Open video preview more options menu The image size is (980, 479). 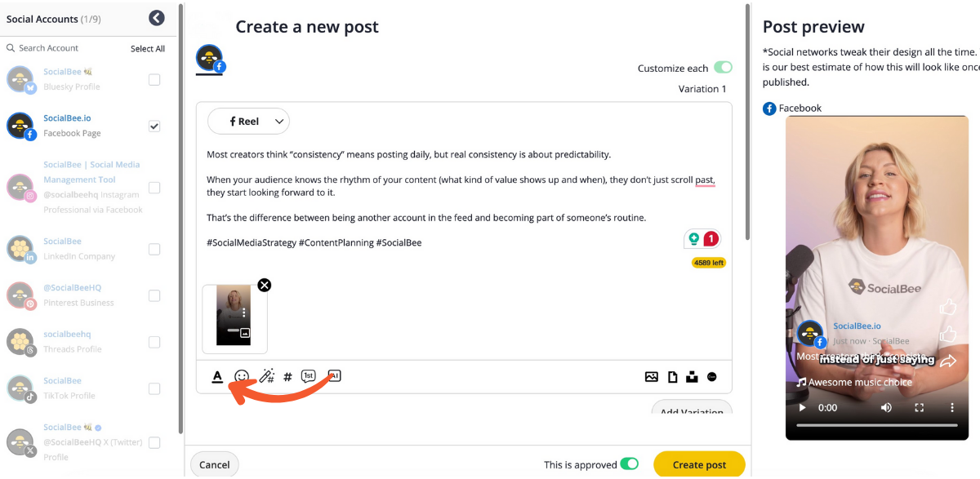951,407
